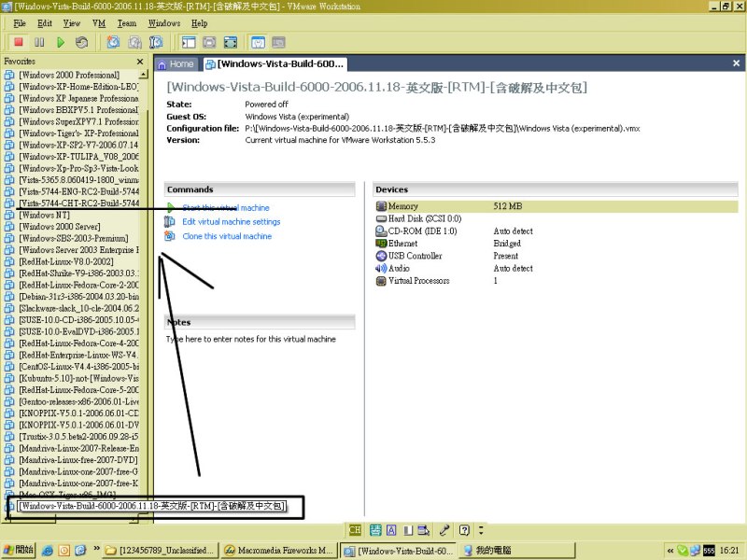Click the CH language indicator on language bar
The width and height of the screenshot is (747, 560).
pyautogui.click(x=355, y=530)
